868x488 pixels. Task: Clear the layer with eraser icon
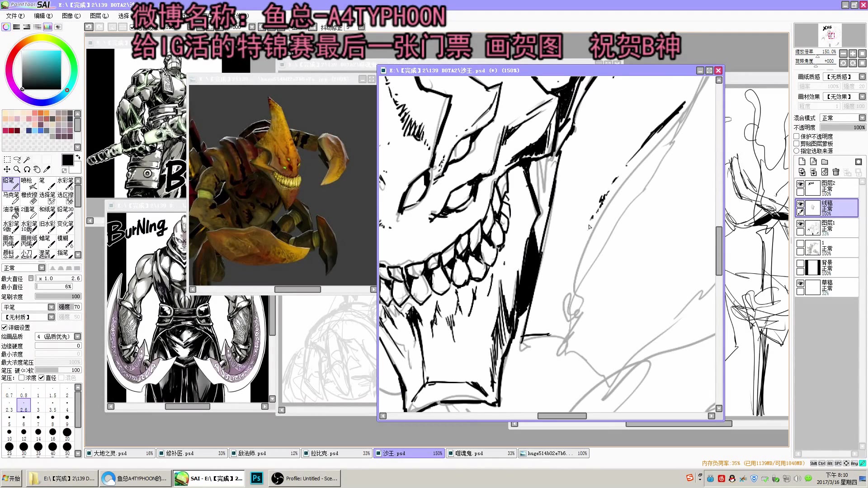click(x=825, y=172)
